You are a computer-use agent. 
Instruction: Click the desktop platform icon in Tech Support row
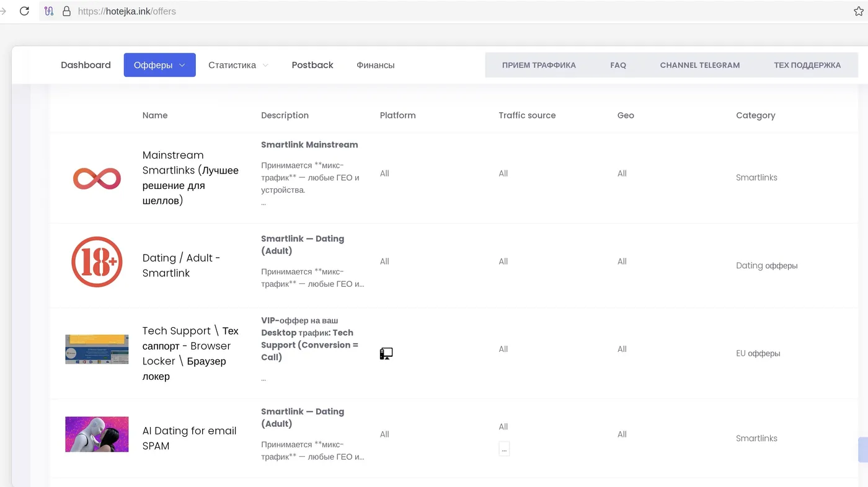click(x=386, y=354)
